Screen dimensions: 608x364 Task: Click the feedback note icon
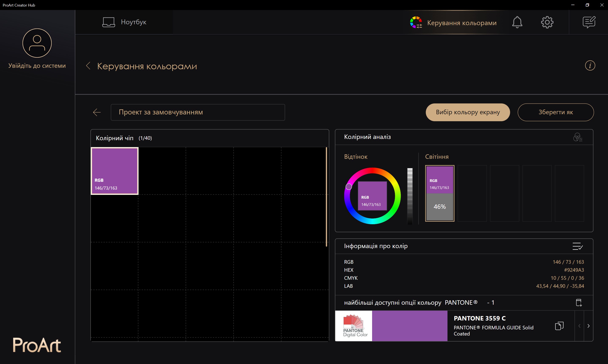589,22
